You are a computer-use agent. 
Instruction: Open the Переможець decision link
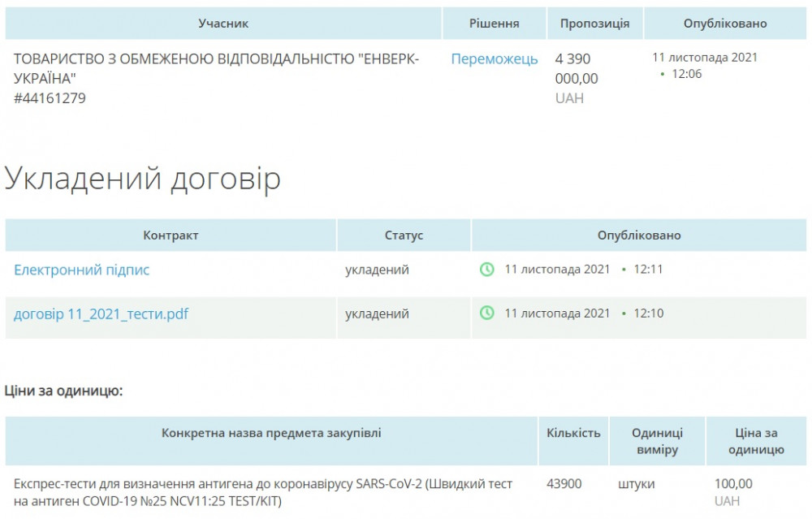495,59
